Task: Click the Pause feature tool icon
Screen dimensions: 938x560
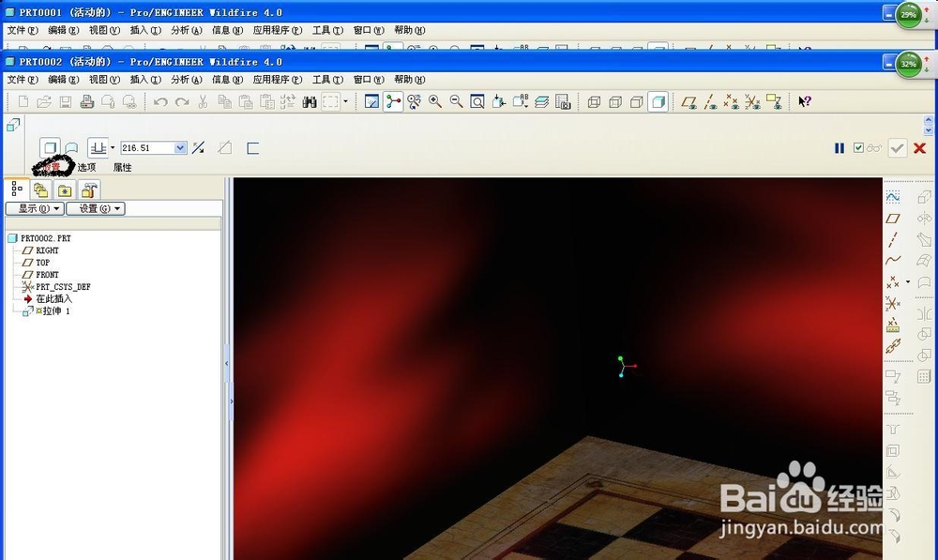Action: (840, 148)
